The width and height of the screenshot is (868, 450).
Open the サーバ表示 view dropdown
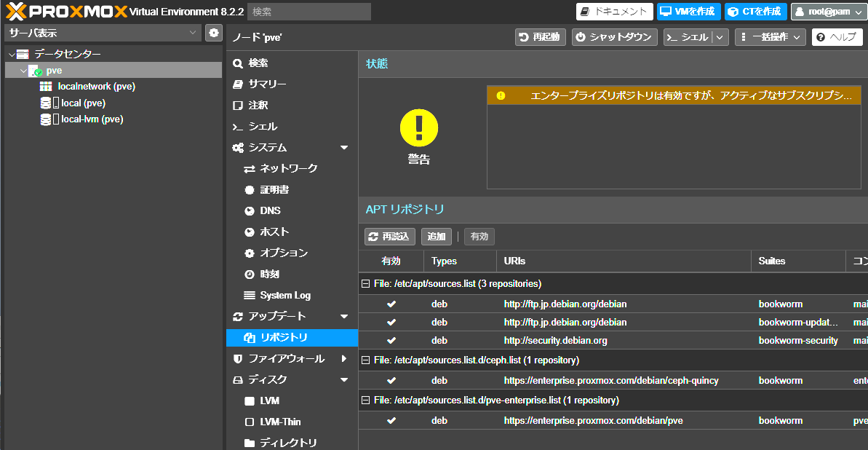pos(103,33)
